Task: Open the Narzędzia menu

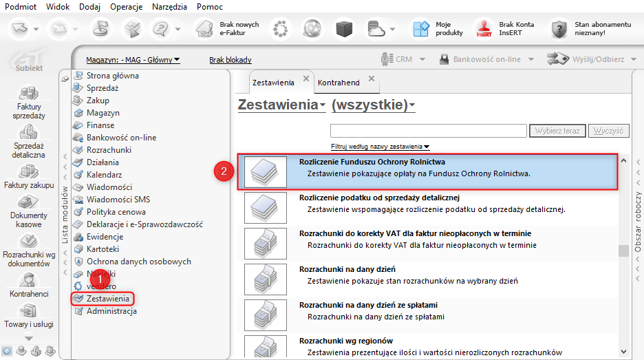Action: (x=169, y=7)
